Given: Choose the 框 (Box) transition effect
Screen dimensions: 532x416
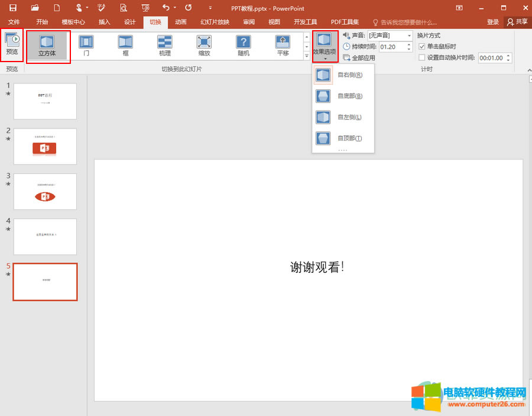Looking at the screenshot, I should click(125, 46).
